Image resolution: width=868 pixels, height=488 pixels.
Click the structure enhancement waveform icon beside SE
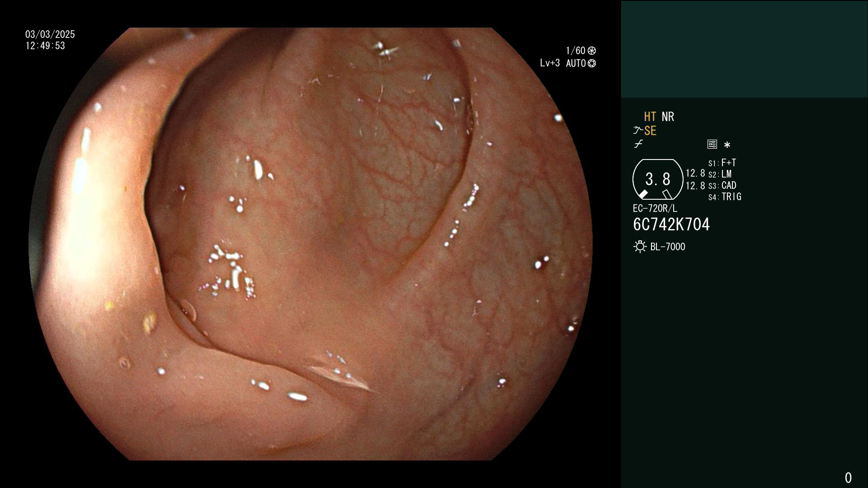pyautogui.click(x=638, y=131)
